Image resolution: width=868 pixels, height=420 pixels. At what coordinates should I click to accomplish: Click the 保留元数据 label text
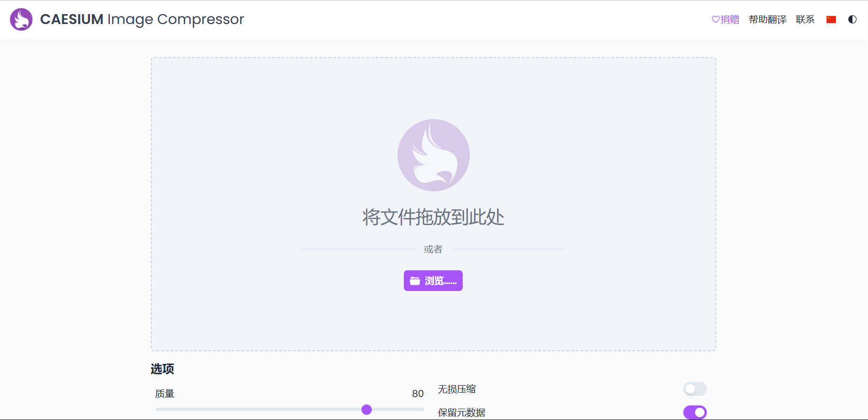point(462,412)
